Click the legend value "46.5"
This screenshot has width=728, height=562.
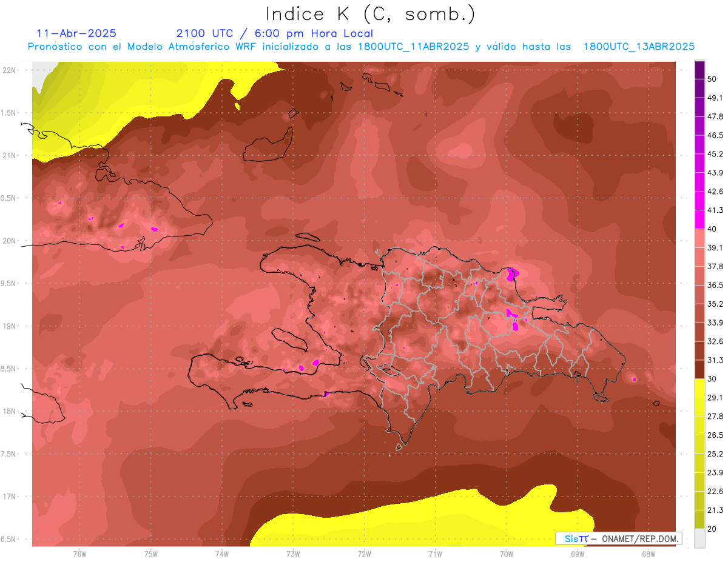point(715,135)
